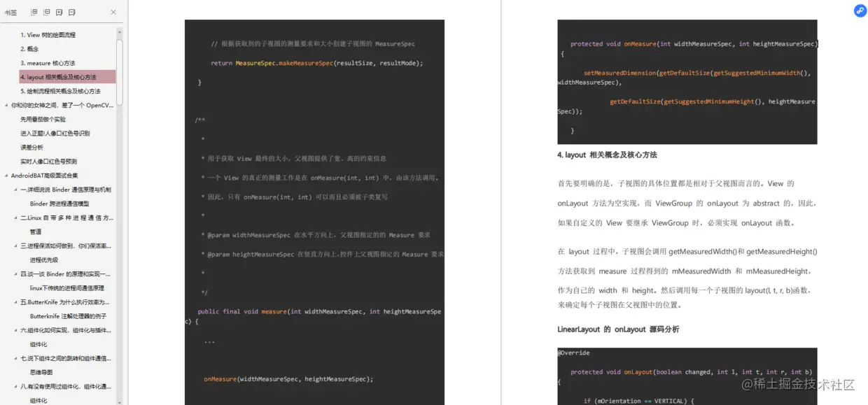868x405 pixels.
Task: Click the @param heightMeasureSpec comment line
Action: (322, 254)
